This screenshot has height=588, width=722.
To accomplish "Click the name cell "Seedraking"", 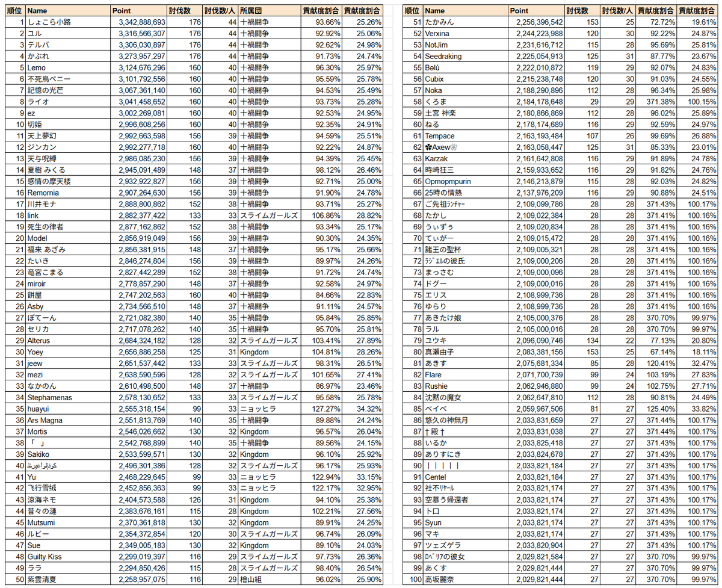I will pos(465,57).
